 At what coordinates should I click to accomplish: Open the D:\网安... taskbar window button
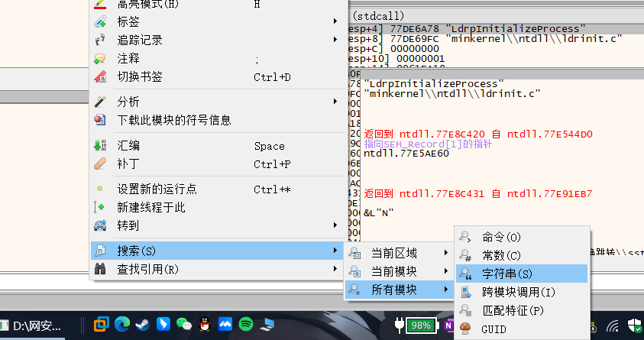pyautogui.click(x=32, y=326)
